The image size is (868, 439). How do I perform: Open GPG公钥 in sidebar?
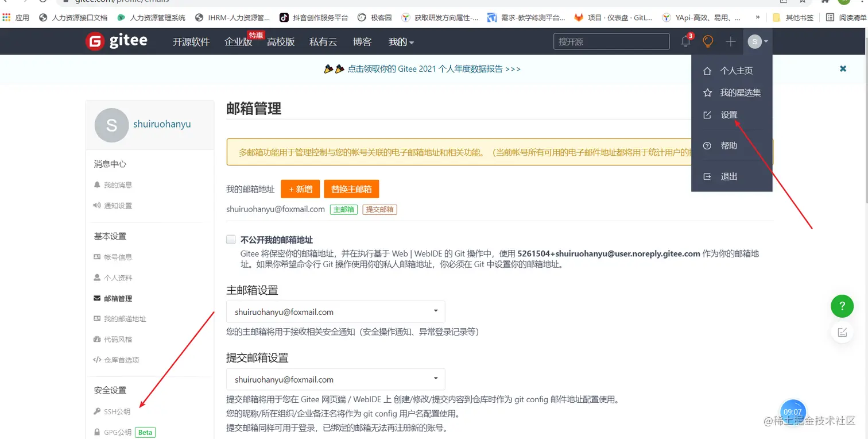(x=113, y=432)
